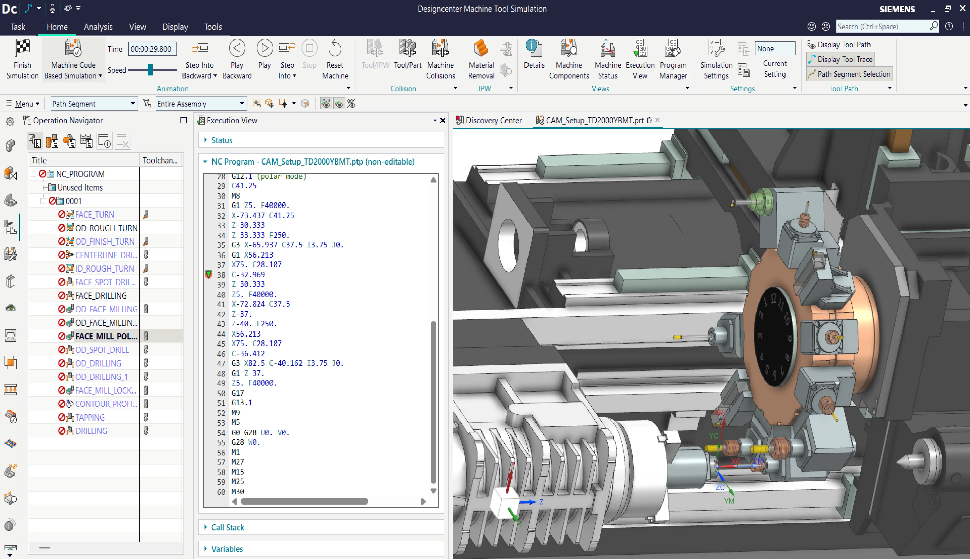
Task: Click the NC code horizontal scrollbar
Action: coord(304,502)
